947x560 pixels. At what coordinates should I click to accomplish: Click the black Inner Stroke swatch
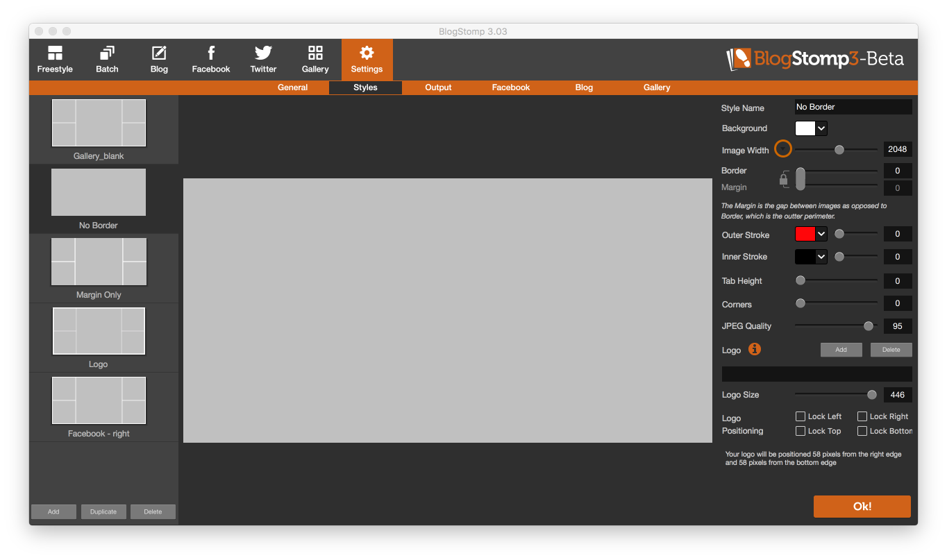point(805,257)
